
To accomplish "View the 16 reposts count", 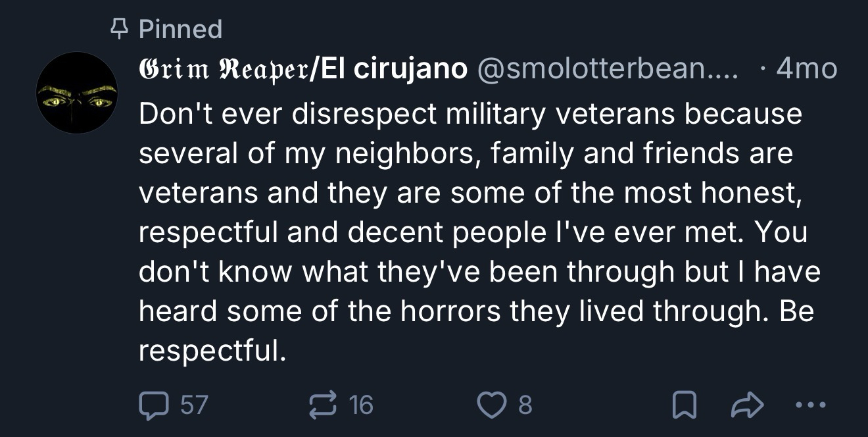I will tap(361, 405).
